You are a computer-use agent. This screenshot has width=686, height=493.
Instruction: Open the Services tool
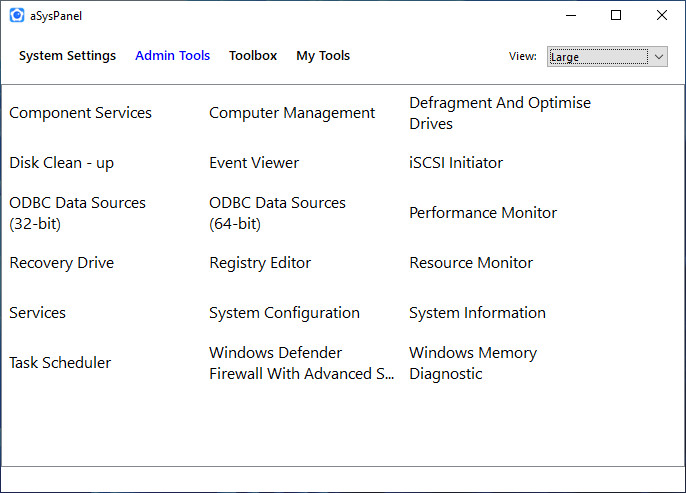(x=39, y=313)
